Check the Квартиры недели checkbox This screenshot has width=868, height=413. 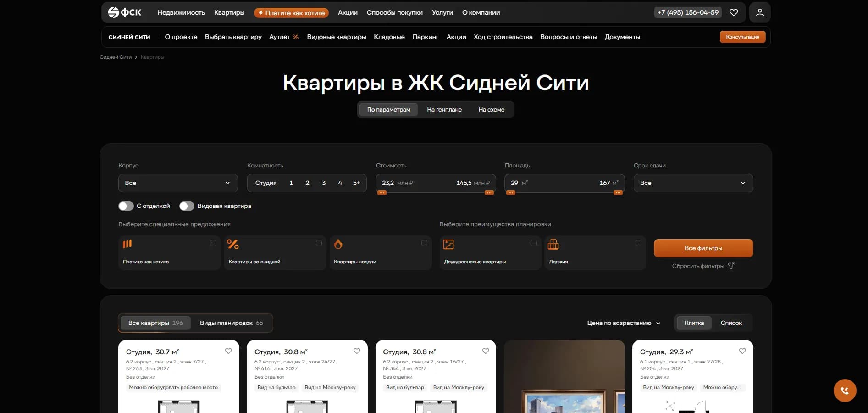click(424, 243)
